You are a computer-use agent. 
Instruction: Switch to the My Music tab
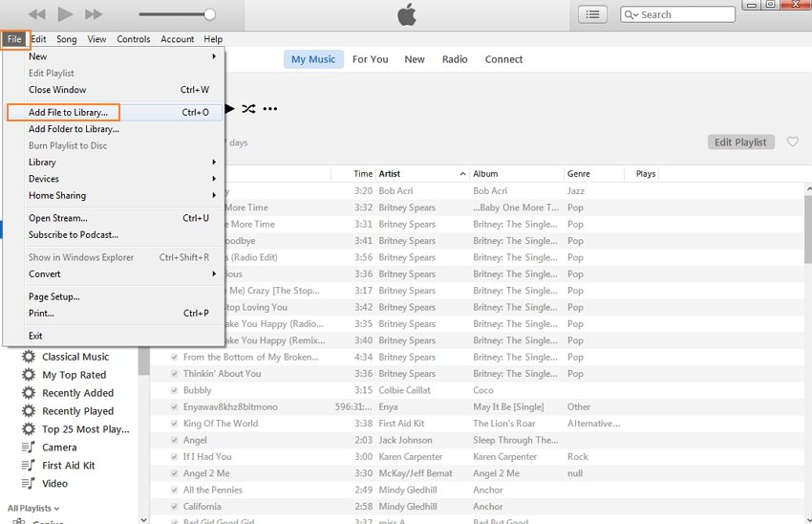(313, 59)
